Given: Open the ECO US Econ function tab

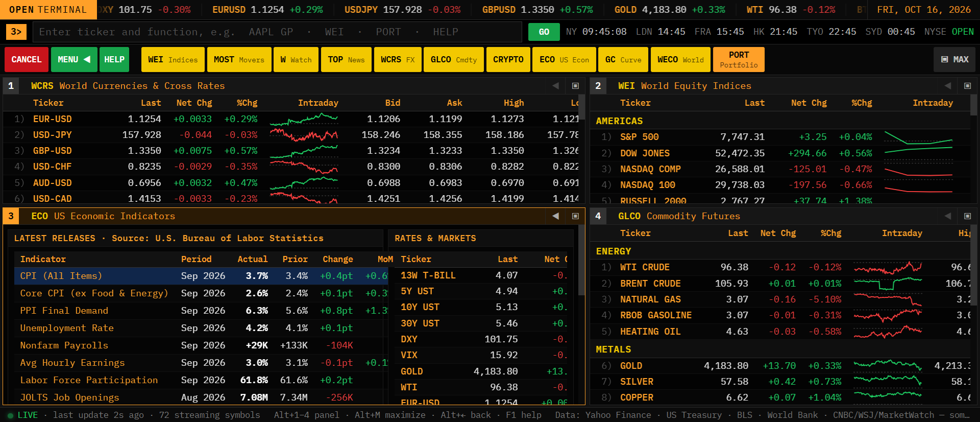Looking at the screenshot, I should [x=565, y=59].
